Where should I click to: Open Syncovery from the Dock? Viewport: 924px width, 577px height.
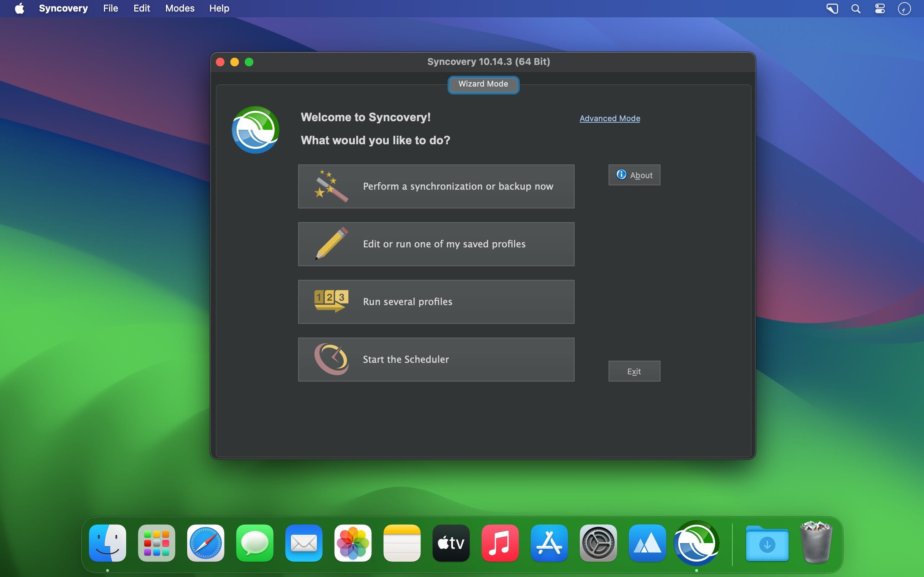point(696,543)
